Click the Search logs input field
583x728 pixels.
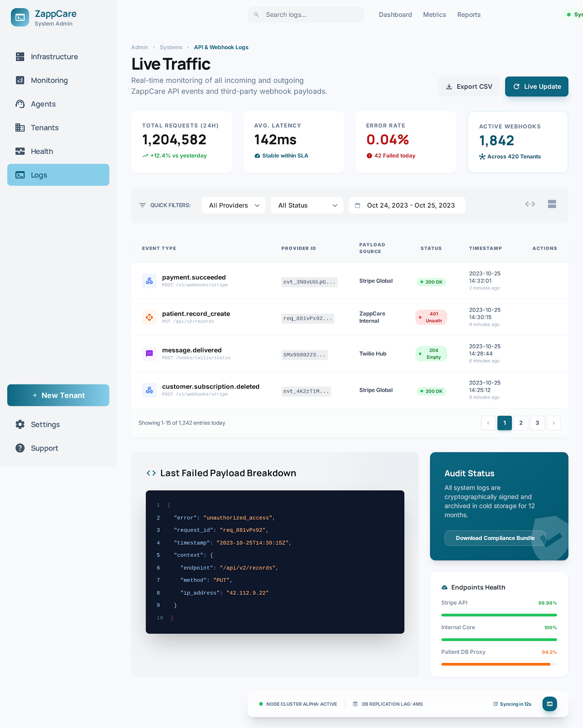pyautogui.click(x=306, y=15)
